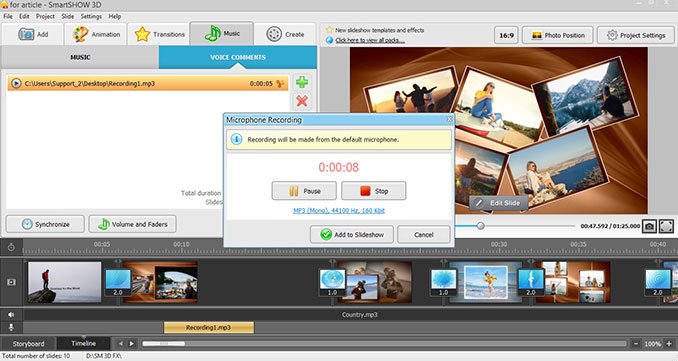Image resolution: width=678 pixels, height=361 pixels.
Task: Click the transition before the beach girl slide
Action: pos(443,283)
